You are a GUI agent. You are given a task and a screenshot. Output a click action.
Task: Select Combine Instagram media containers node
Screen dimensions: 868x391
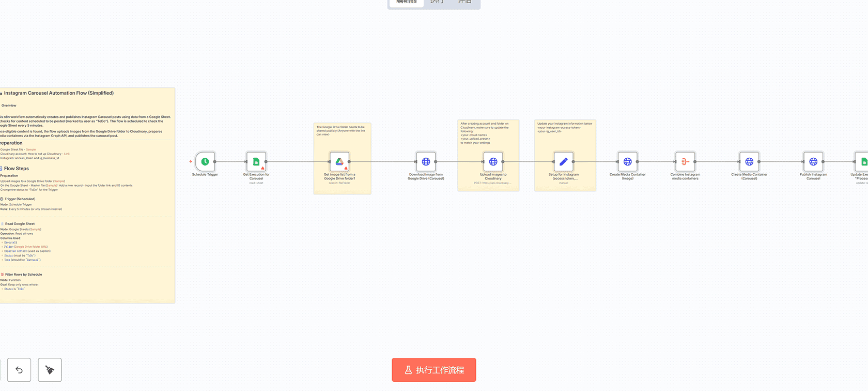pyautogui.click(x=685, y=162)
